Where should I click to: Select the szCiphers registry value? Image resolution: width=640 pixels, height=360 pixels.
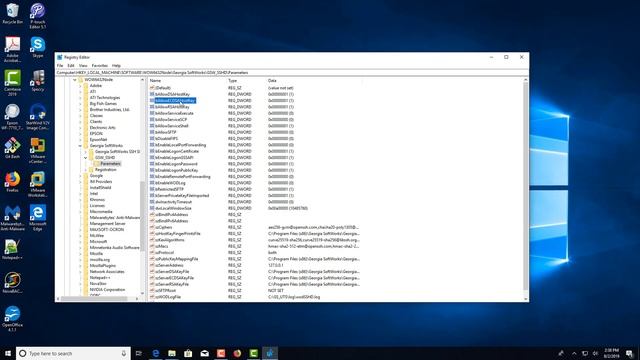coord(164,227)
